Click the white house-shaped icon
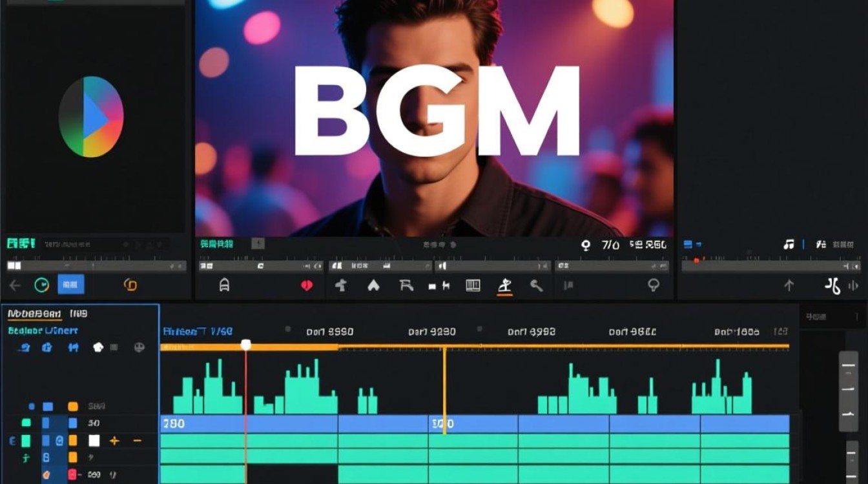Image resolution: width=868 pixels, height=484 pixels. [x=373, y=285]
